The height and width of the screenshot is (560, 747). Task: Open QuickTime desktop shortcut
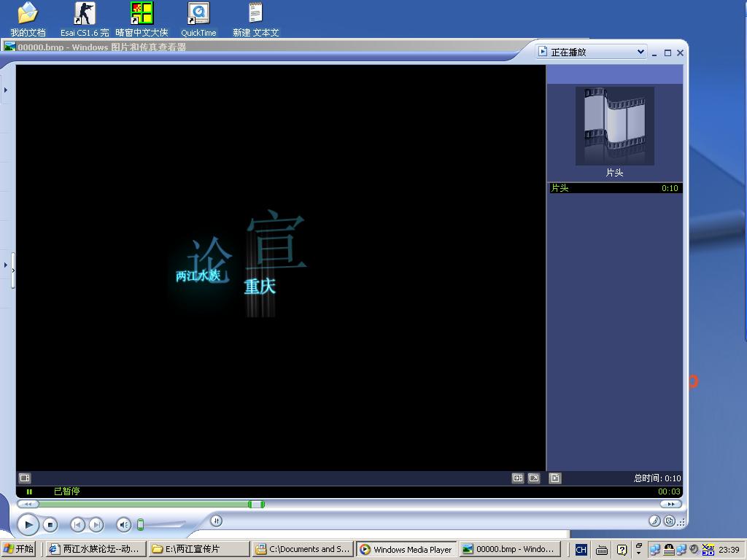[x=198, y=20]
